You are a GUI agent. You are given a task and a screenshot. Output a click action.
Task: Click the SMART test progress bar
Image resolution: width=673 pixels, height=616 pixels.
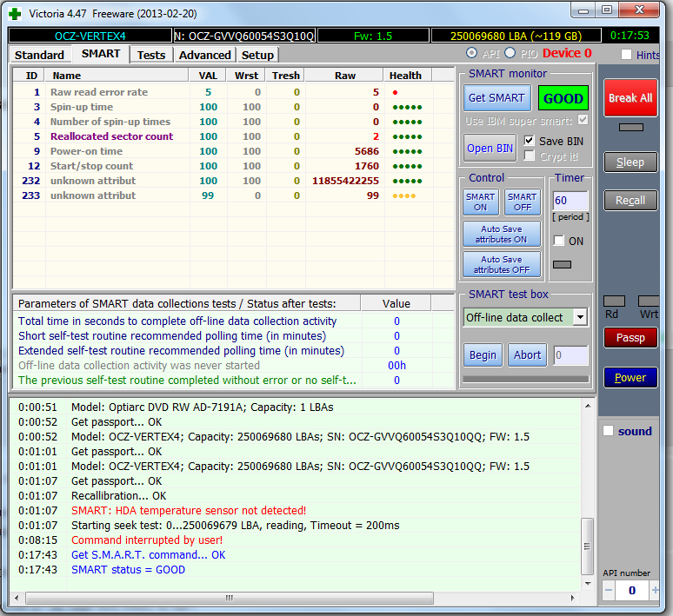[x=526, y=379]
